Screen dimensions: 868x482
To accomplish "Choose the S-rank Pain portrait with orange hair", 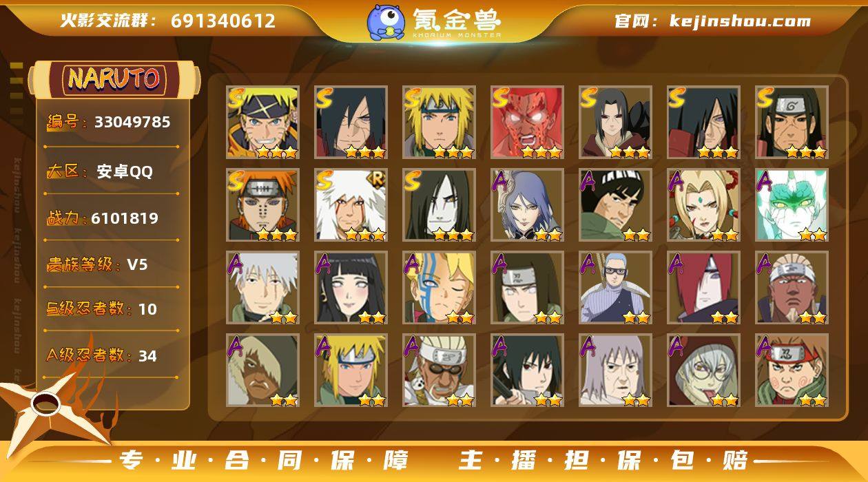I will click(x=263, y=205).
